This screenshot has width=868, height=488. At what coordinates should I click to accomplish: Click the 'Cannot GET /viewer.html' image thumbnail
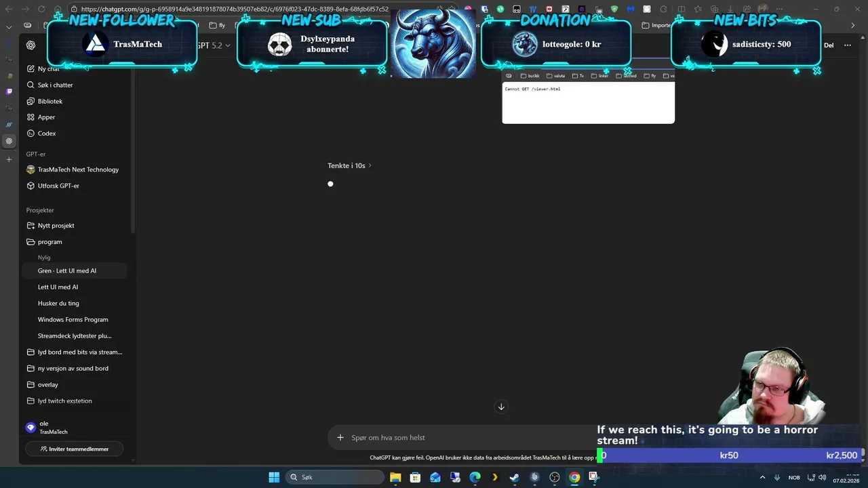point(588,98)
